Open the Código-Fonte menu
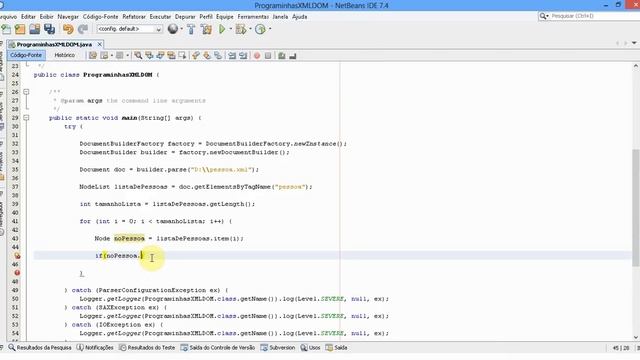The width and height of the screenshot is (640, 360). coord(100,17)
